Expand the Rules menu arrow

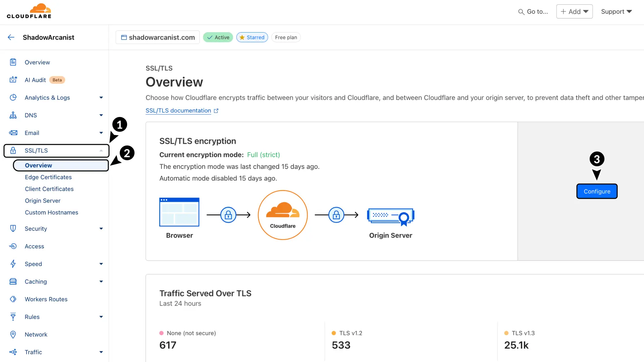101,317
